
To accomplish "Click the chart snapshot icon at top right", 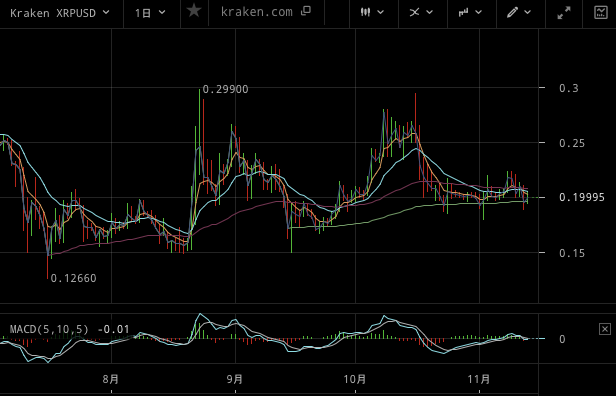I will click(x=601, y=13).
